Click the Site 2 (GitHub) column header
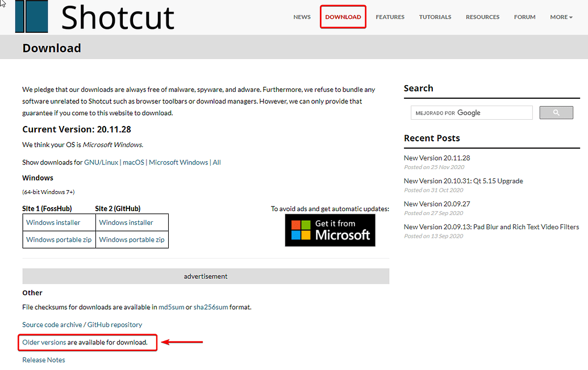The height and width of the screenshot is (370, 588). click(118, 209)
